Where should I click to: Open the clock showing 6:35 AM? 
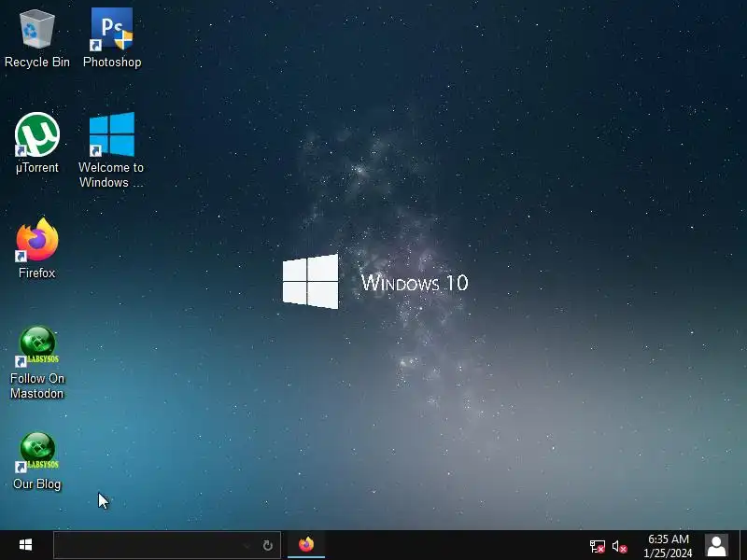pyautogui.click(x=668, y=546)
